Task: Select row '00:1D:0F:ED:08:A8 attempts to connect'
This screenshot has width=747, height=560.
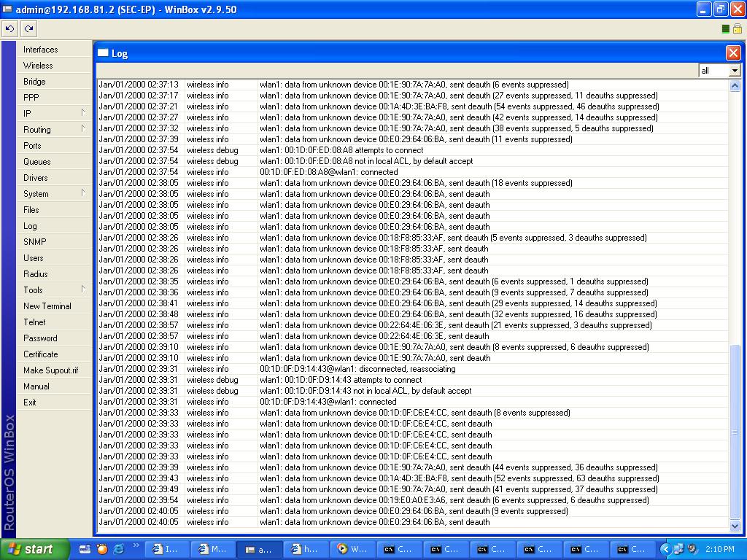Action: (x=413, y=150)
